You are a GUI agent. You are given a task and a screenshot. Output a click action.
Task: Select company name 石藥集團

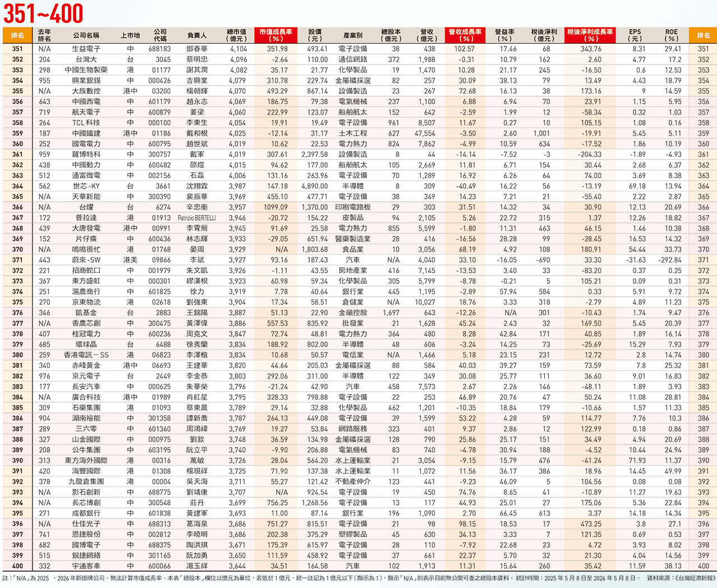click(86, 408)
